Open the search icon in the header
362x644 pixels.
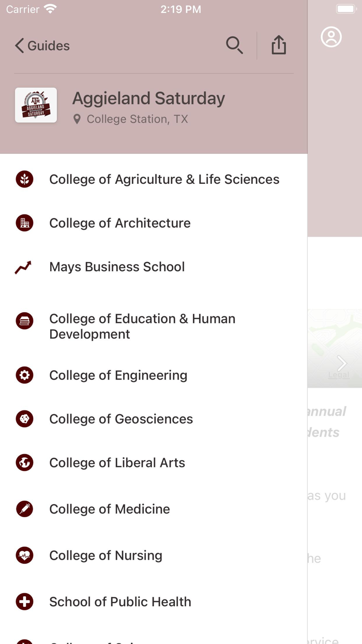pos(235,46)
